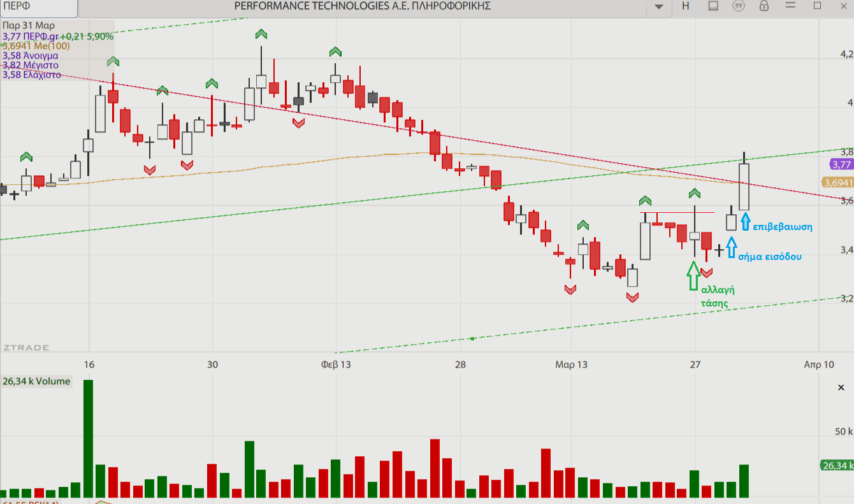Image resolution: width=854 pixels, height=504 pixels.
Task: Click the 50 k volume axis label
Action: (843, 431)
